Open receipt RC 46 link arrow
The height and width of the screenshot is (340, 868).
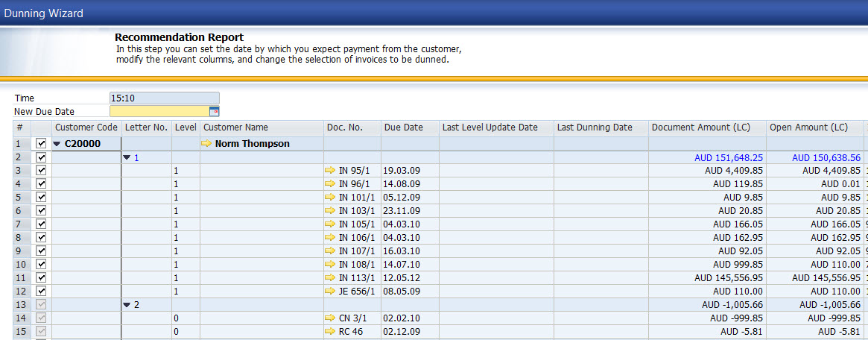click(x=331, y=331)
